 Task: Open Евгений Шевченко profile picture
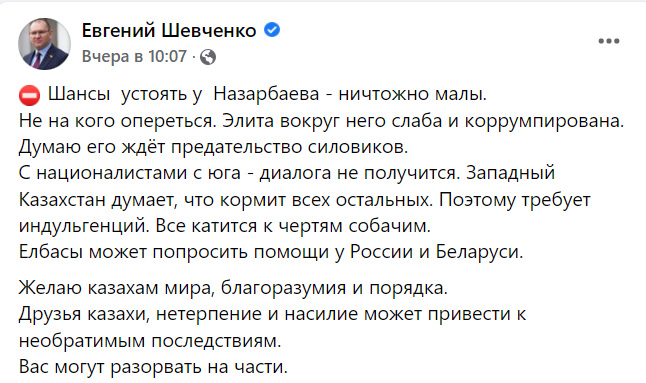tap(44, 44)
